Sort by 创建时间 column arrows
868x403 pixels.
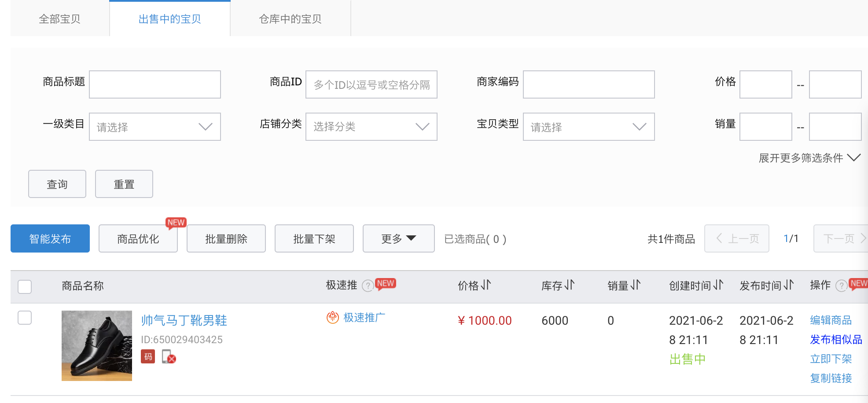(x=718, y=285)
